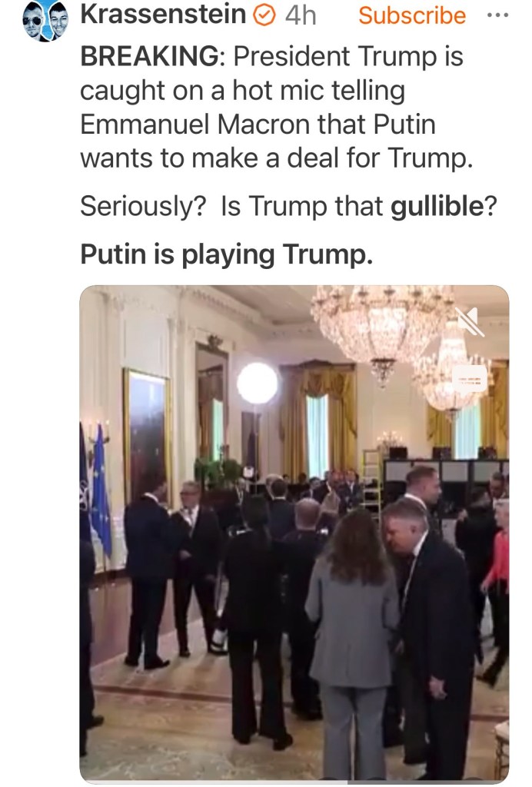
Task: Unmute the video with the speaker icon
Action: tap(469, 322)
